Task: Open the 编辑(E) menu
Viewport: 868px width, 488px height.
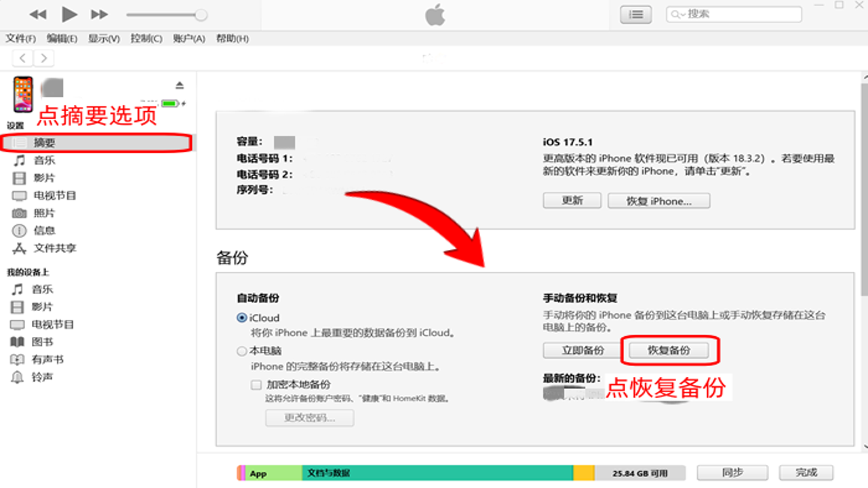Action: tap(62, 39)
